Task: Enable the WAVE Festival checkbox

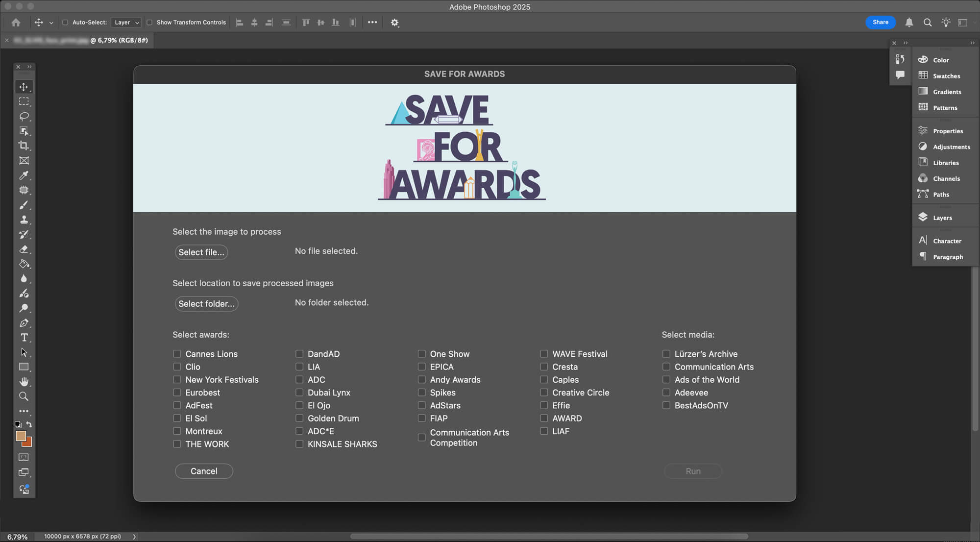Action: [x=544, y=354]
